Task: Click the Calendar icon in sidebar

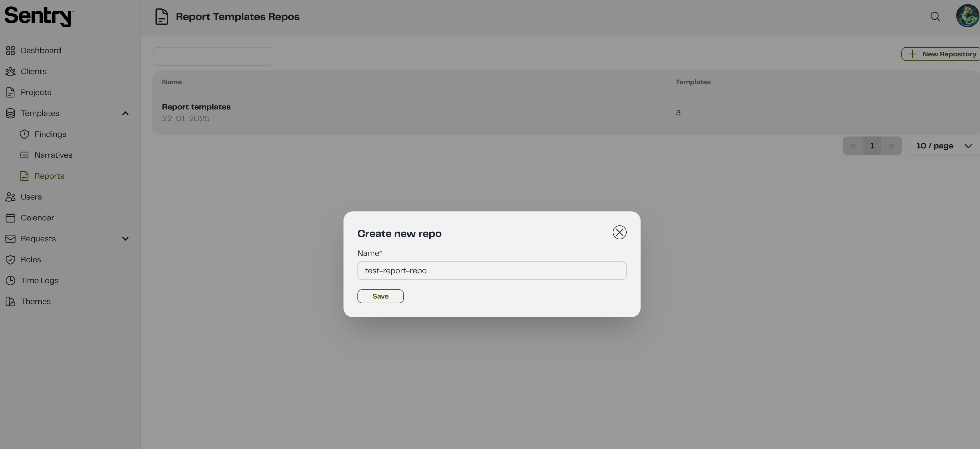Action: pos(10,218)
